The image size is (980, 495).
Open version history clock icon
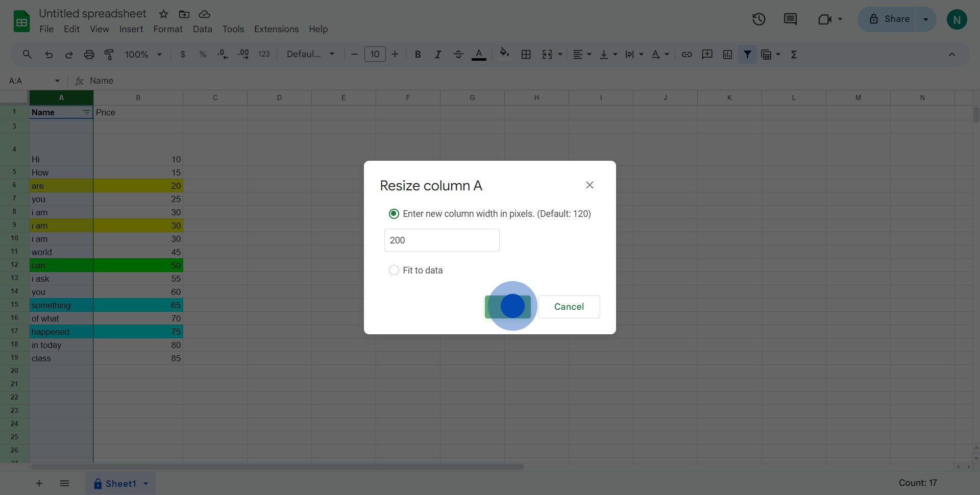tap(758, 19)
